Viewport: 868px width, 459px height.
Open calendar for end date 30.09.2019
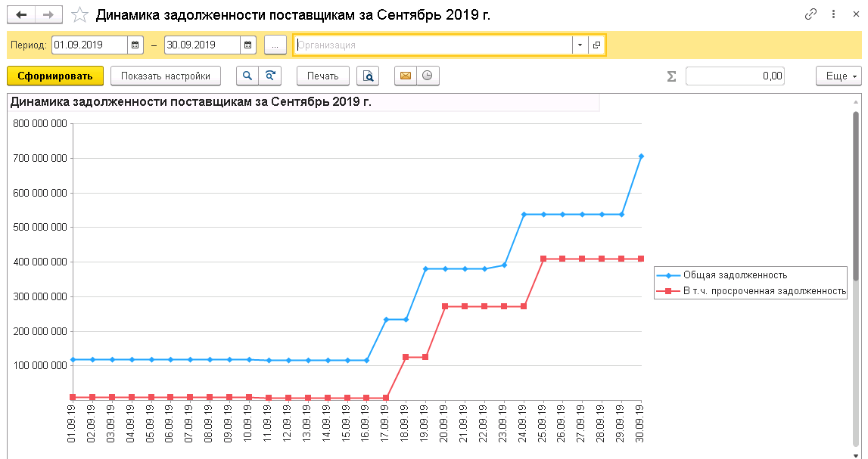click(x=248, y=45)
